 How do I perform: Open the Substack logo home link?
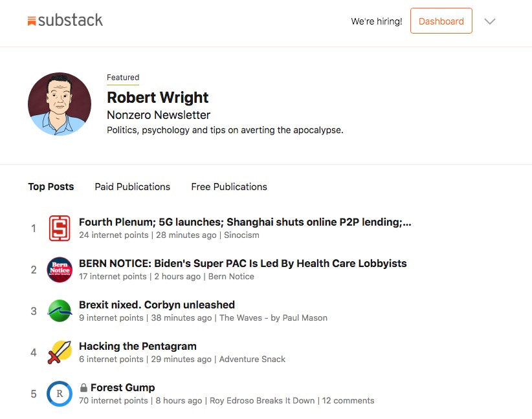(x=65, y=20)
